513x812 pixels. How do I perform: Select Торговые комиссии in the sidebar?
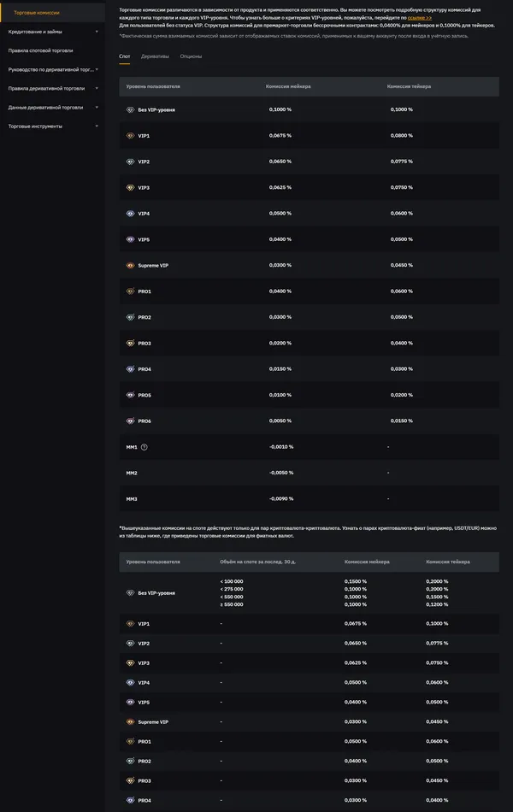point(37,13)
